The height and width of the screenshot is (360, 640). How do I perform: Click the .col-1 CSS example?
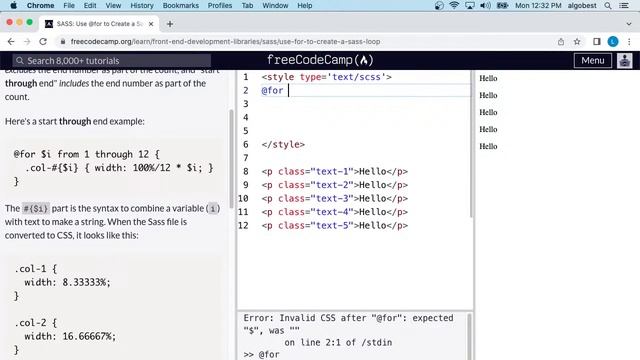(62, 282)
